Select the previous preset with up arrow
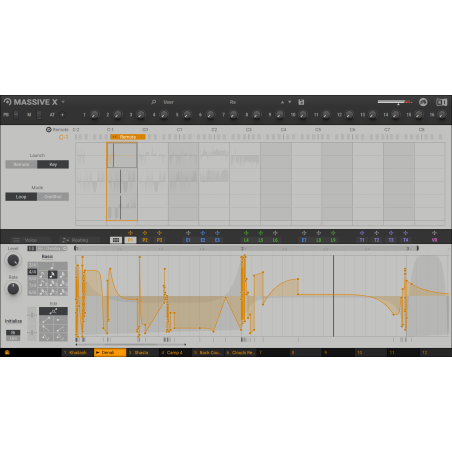Screen dimensions: 452x452 coord(282,102)
